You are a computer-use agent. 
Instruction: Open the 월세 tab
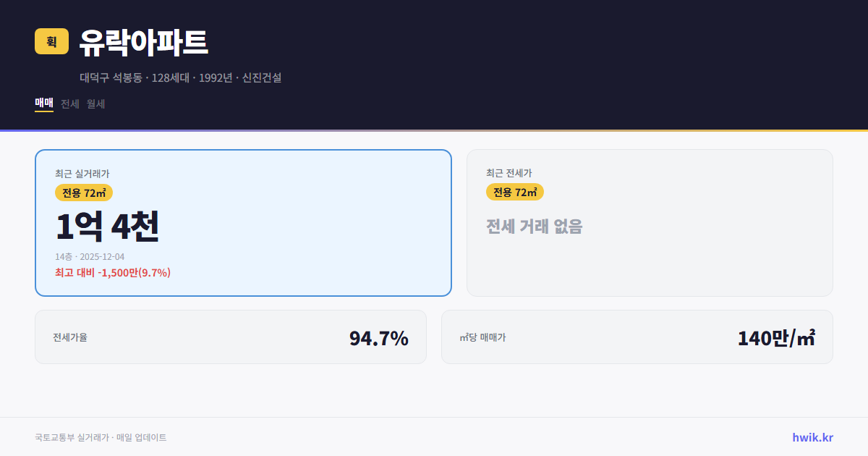coord(94,104)
